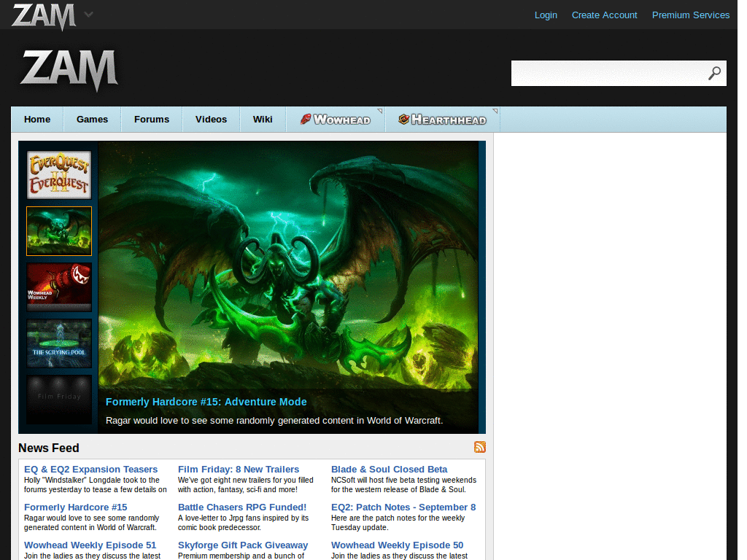Open Film Friday: 8 New Trailers article
Image resolution: width=747 pixels, height=560 pixels.
[x=239, y=469]
